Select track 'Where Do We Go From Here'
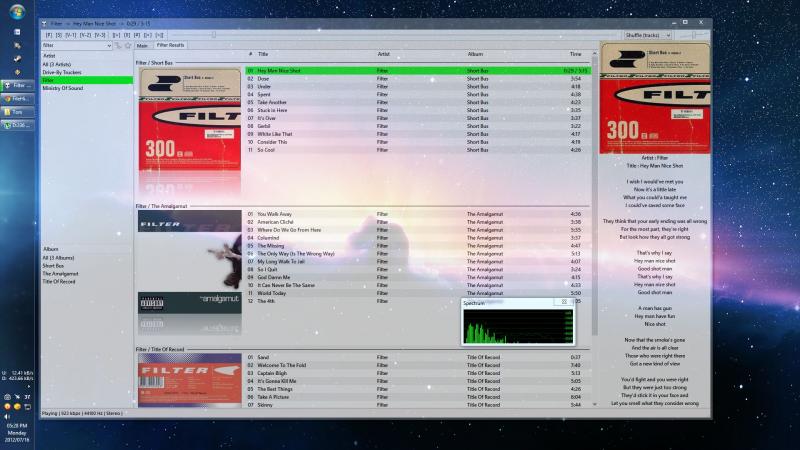Viewport: 800px width, 450px height. (417, 230)
